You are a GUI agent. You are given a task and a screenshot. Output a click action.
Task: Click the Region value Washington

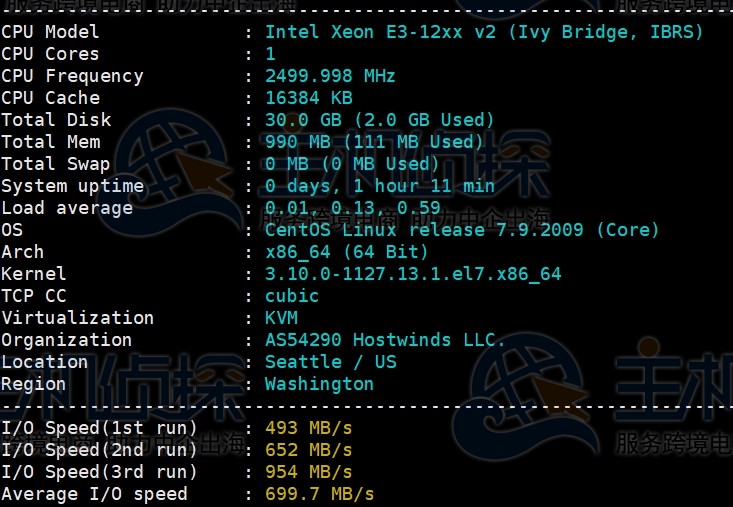point(319,384)
